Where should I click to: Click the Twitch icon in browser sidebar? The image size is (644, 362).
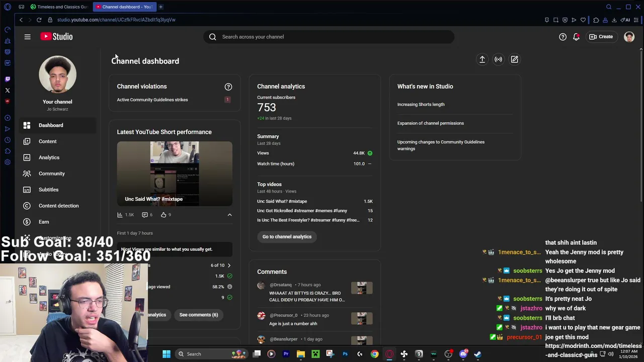click(8, 79)
